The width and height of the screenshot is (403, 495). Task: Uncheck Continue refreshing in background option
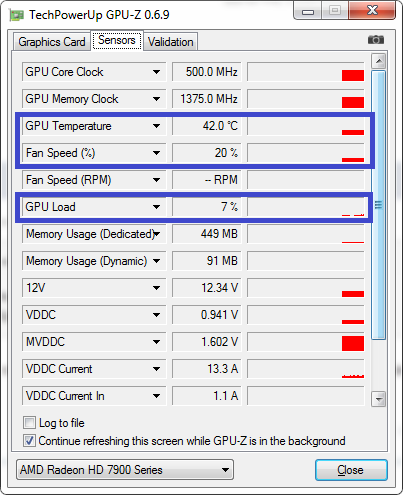coord(29,441)
